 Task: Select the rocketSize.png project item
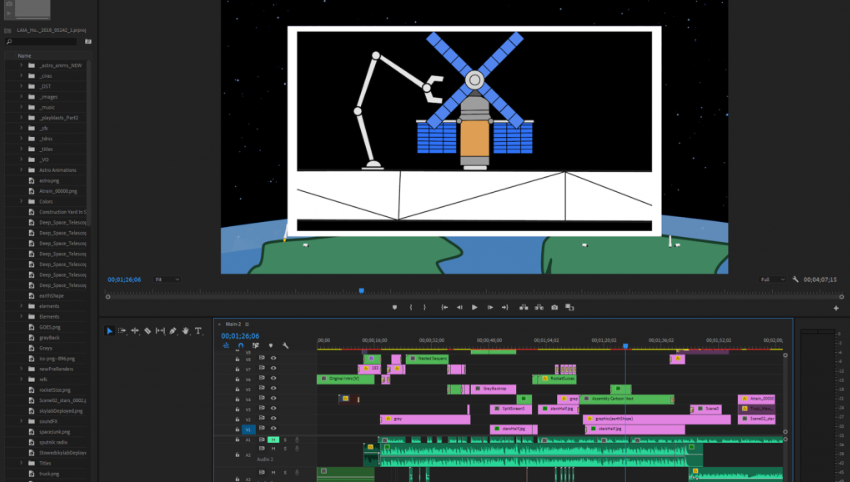pyautogui.click(x=55, y=390)
